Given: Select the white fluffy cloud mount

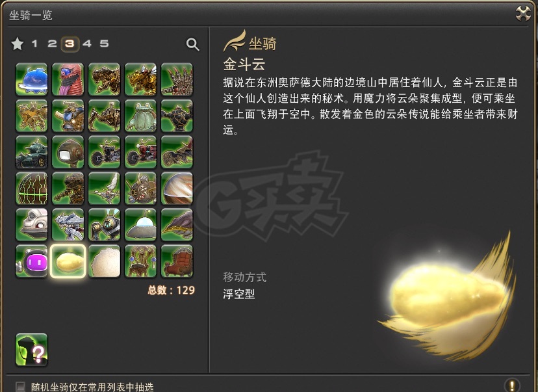Looking at the screenshot, I should point(105,261).
